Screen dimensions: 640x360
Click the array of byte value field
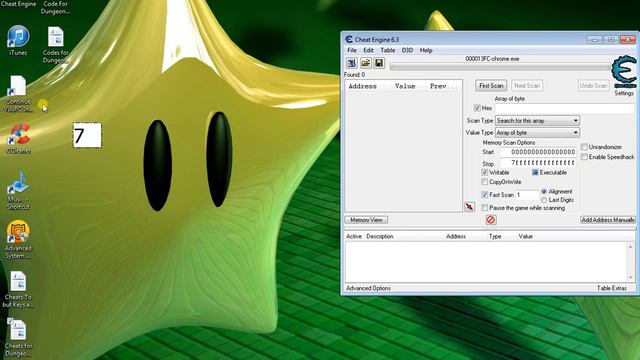565,108
